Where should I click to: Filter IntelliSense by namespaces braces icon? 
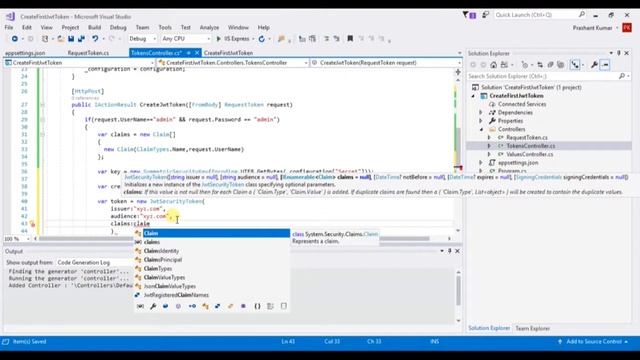257,306
